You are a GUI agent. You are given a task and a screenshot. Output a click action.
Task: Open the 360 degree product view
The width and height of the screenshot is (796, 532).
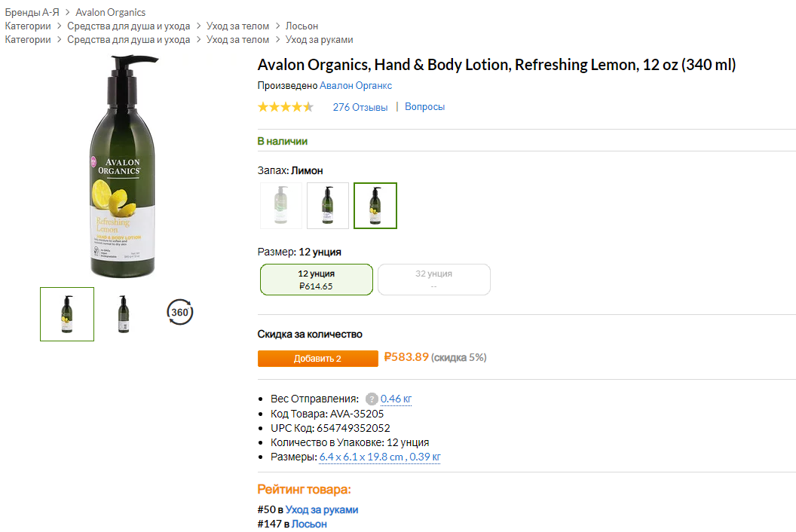180,312
